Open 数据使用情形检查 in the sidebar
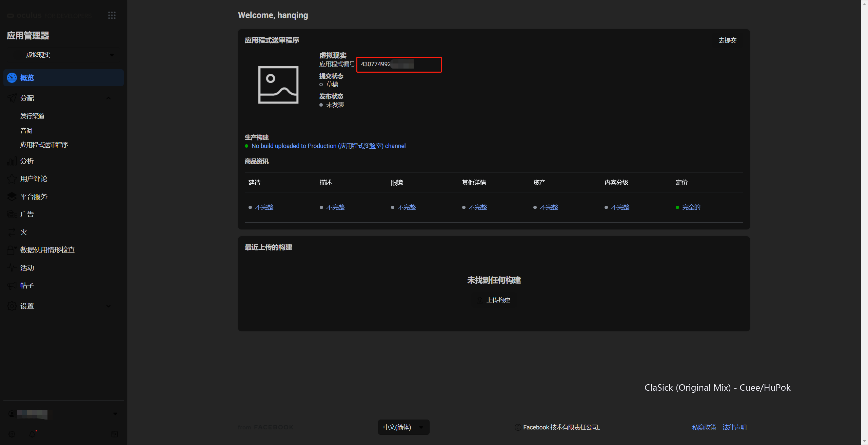The height and width of the screenshot is (445, 868). click(x=47, y=250)
